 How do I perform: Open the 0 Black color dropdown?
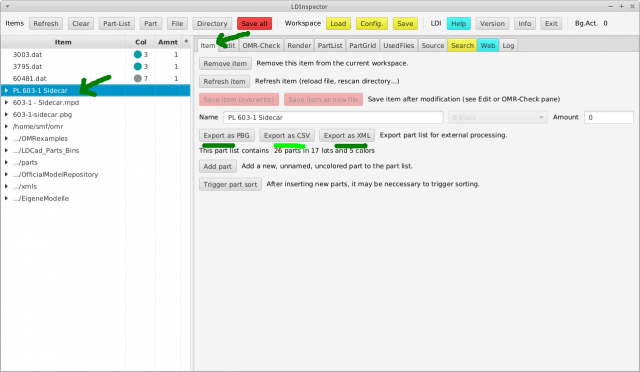[x=498, y=118]
